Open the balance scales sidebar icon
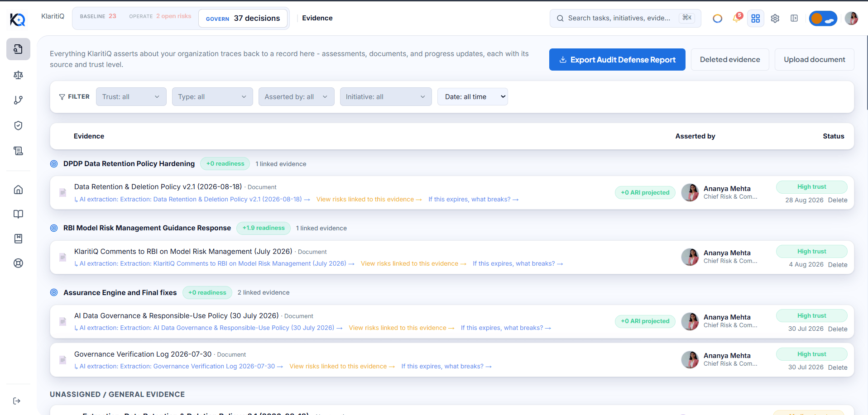 pos(18,75)
